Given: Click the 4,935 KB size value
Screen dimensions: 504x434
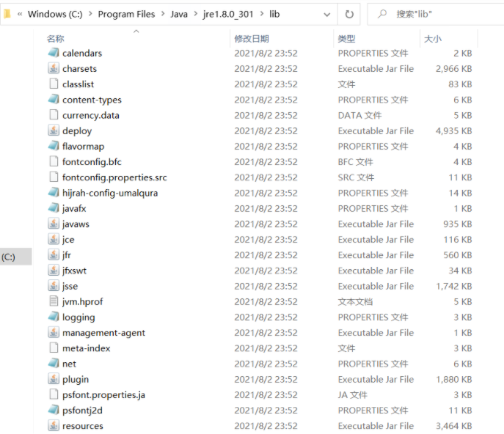Looking at the screenshot, I should 454,130.
